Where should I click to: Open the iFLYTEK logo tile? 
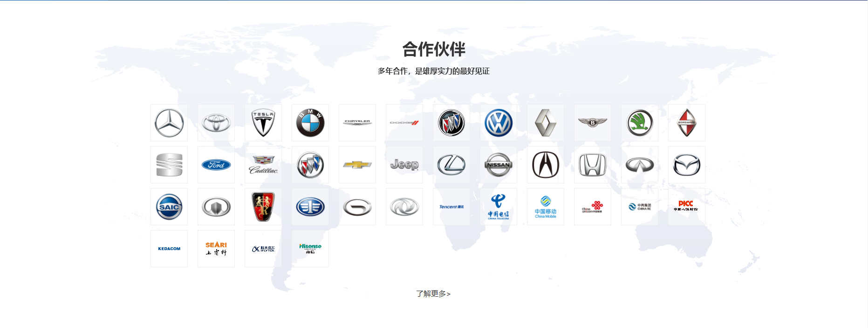tap(263, 249)
